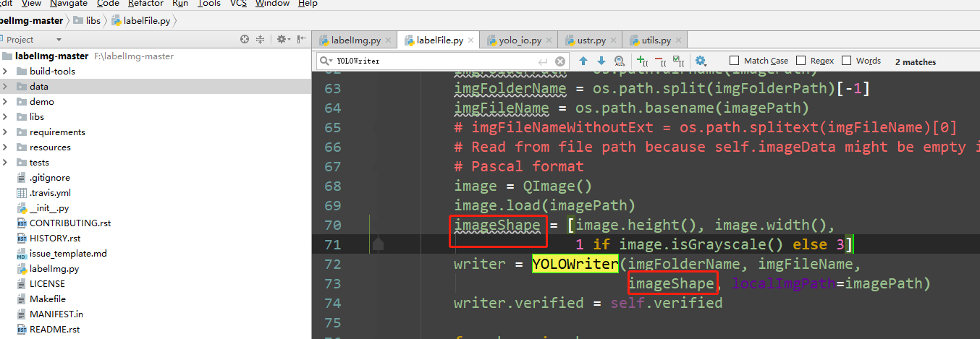
Task: Add selection for next occurrence icon
Action: [x=642, y=61]
